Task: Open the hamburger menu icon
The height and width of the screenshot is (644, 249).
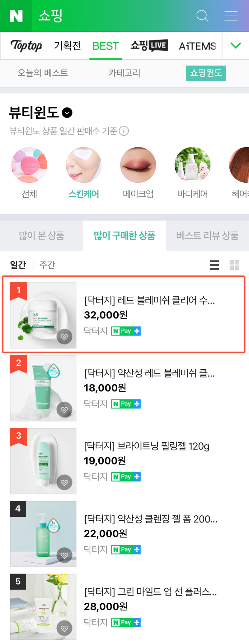Action: pos(231,16)
